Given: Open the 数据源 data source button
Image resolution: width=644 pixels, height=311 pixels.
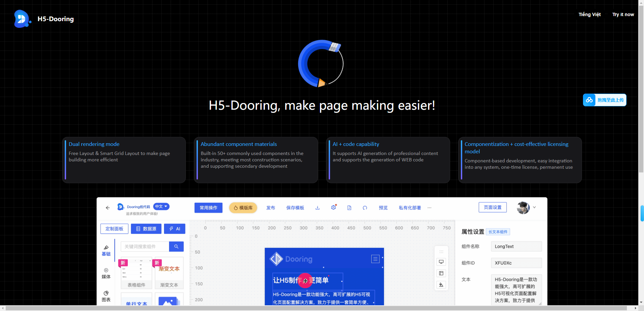Looking at the screenshot, I should tap(146, 228).
